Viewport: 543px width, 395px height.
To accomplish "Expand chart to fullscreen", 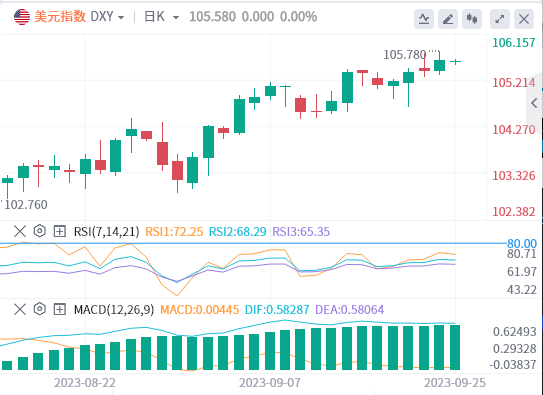I will (500, 19).
